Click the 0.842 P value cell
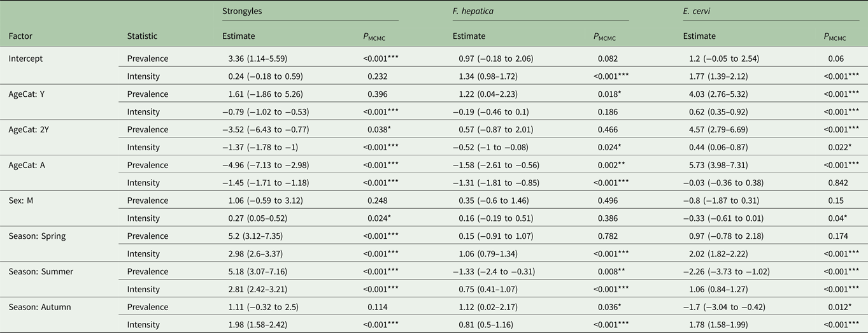This screenshot has width=868, height=333. pos(836,183)
